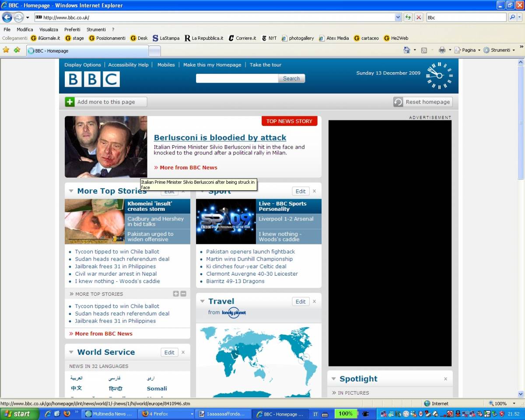Close the Travel module with its X

[x=314, y=301]
